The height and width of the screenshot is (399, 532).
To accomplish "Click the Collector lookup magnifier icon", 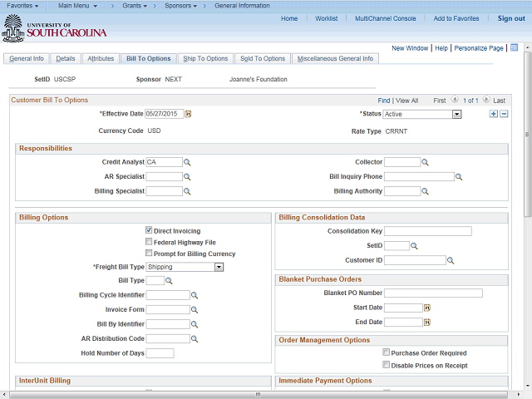I will tap(425, 163).
